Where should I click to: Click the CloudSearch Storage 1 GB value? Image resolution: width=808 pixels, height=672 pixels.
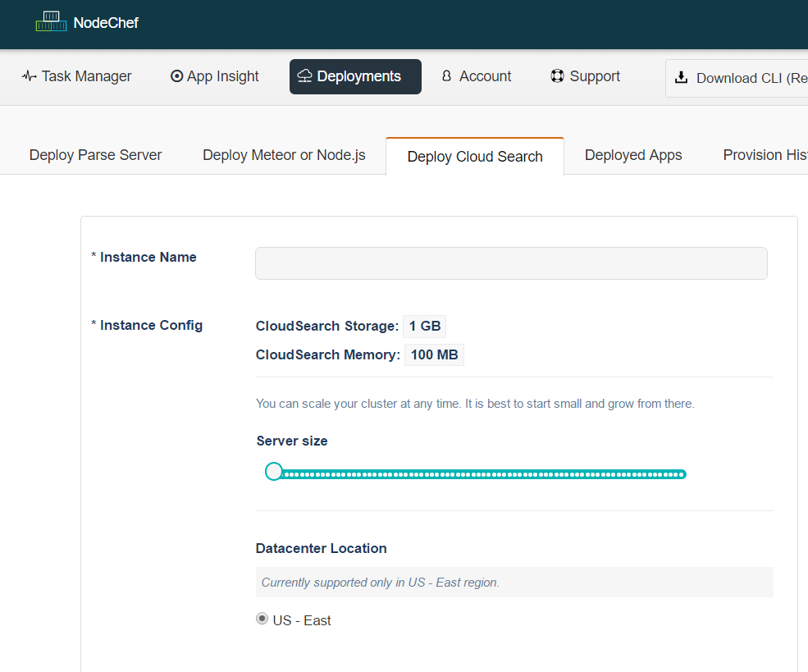tap(425, 327)
